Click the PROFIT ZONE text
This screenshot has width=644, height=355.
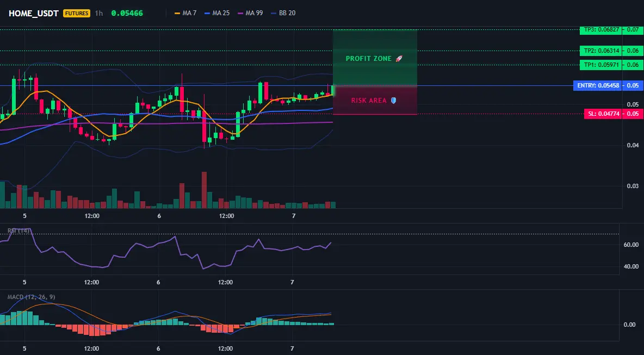tap(368, 59)
